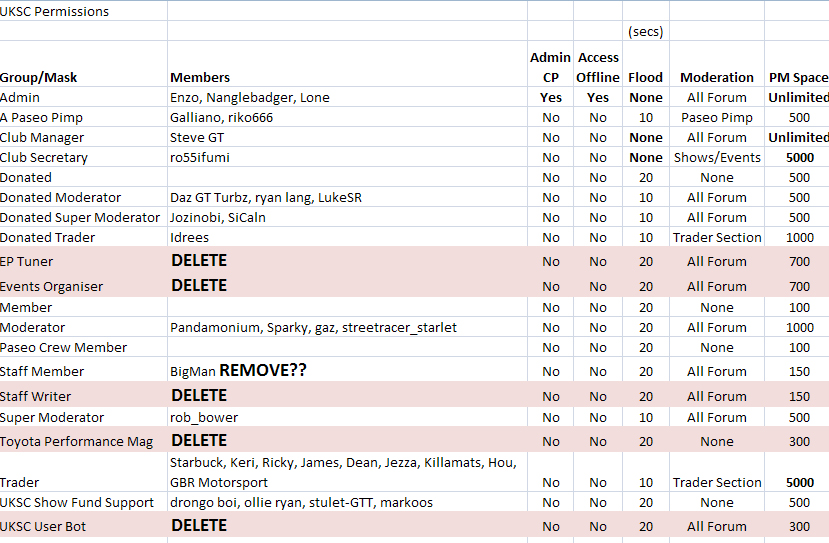Click the Admin members cell listing Enzo
Viewport: 829px width, 543px height.
tap(347, 97)
